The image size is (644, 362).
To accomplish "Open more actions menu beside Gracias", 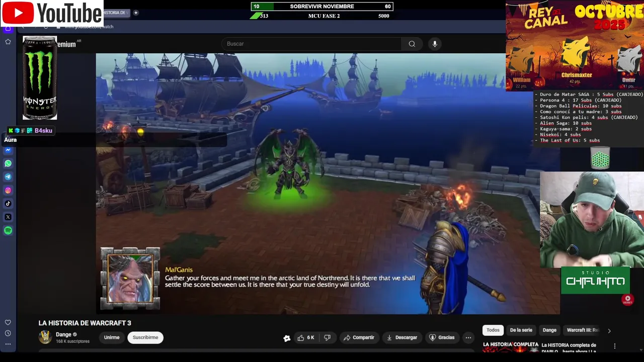I will pyautogui.click(x=468, y=338).
